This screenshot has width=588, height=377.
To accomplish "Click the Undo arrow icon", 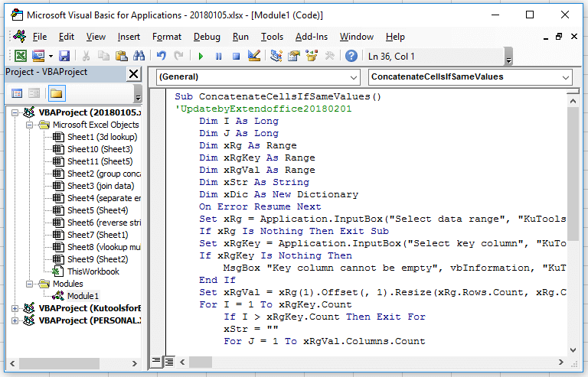I will [161, 56].
